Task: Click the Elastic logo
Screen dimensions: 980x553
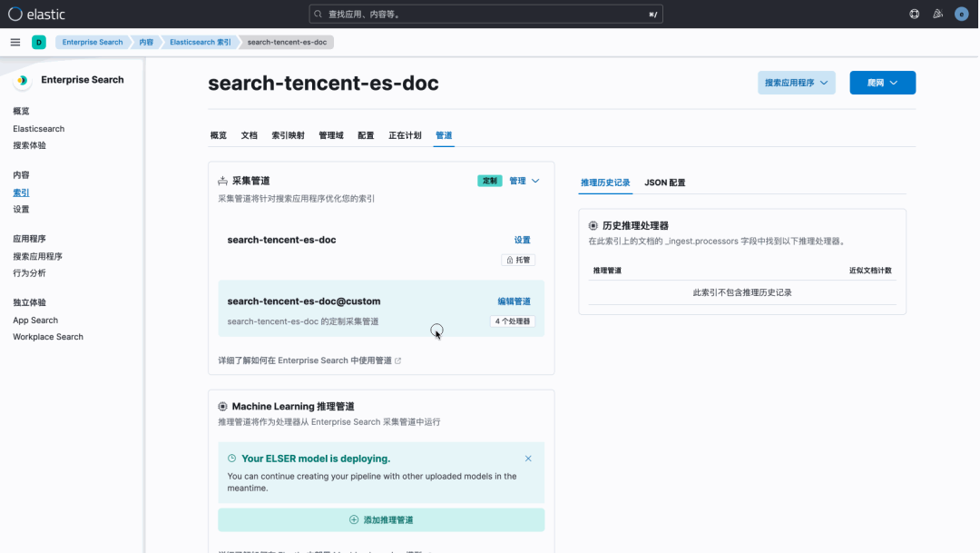Action: tap(36, 14)
